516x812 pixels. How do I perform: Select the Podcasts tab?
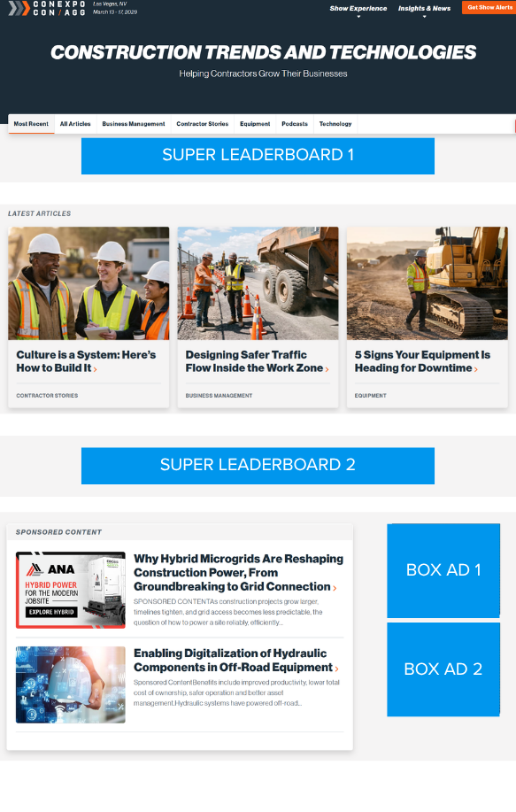pos(295,124)
